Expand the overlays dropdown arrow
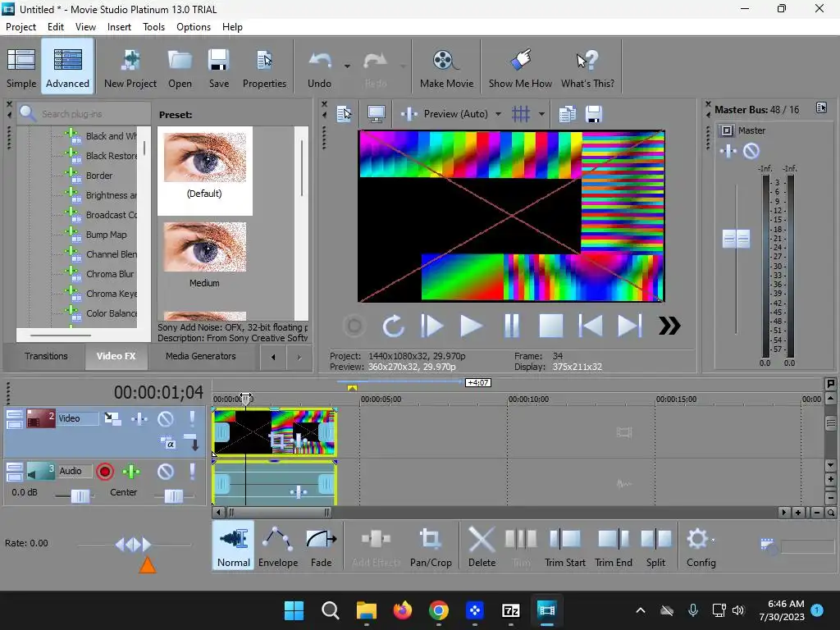The width and height of the screenshot is (840, 630). tap(541, 113)
